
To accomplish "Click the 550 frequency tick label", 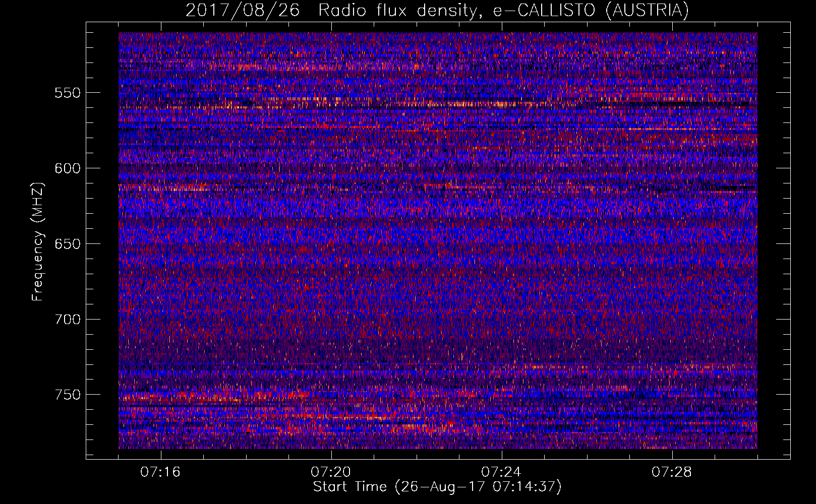I will [68, 93].
